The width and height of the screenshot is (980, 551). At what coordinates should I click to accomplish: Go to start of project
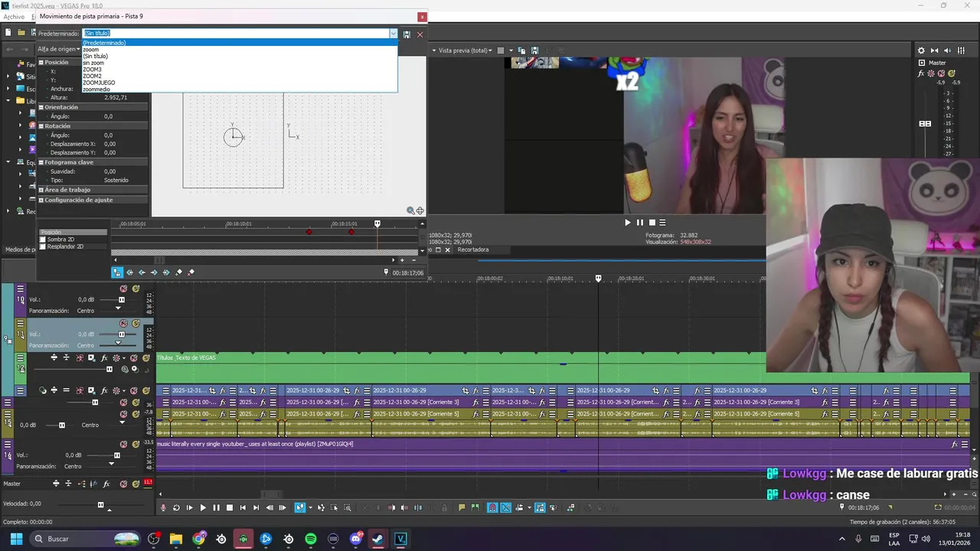point(243,507)
